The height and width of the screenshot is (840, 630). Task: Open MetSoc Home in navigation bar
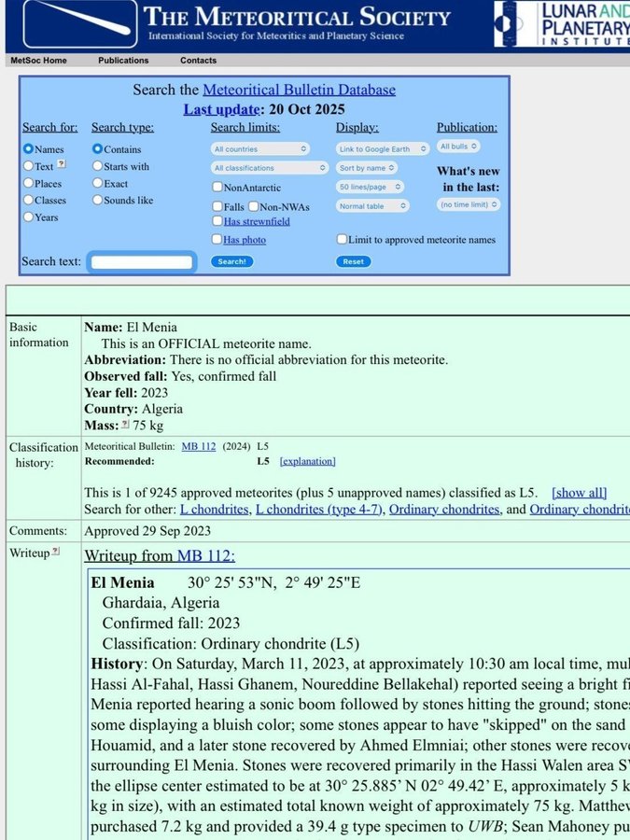[38, 61]
